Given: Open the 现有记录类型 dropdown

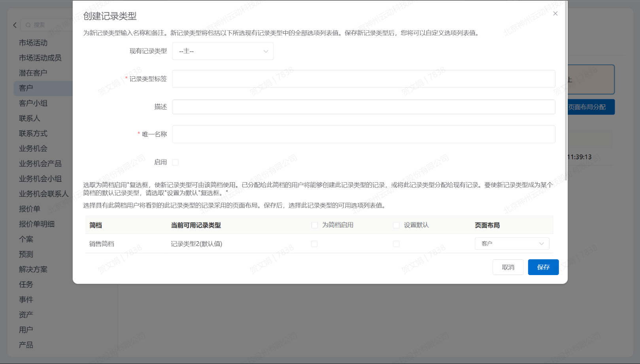Looking at the screenshot, I should 223,51.
